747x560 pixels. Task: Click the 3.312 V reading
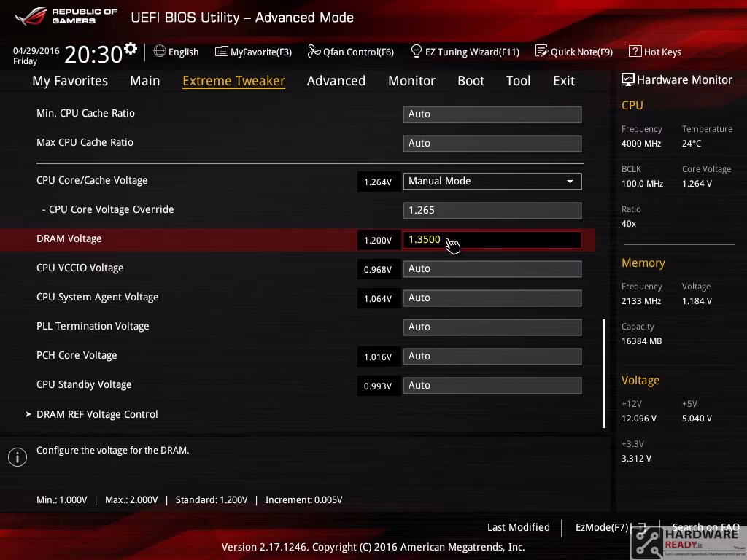point(636,459)
